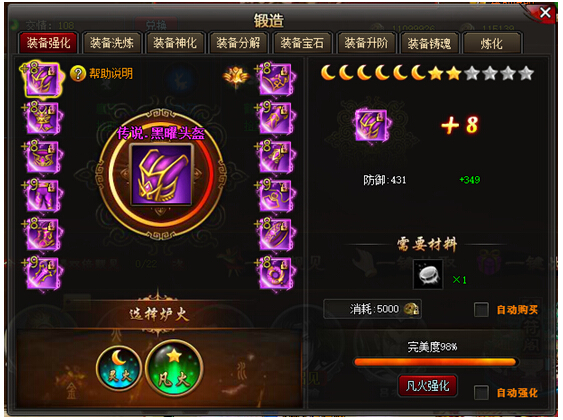
Task: Open the 装备铸魂 tab
Action: click(429, 43)
